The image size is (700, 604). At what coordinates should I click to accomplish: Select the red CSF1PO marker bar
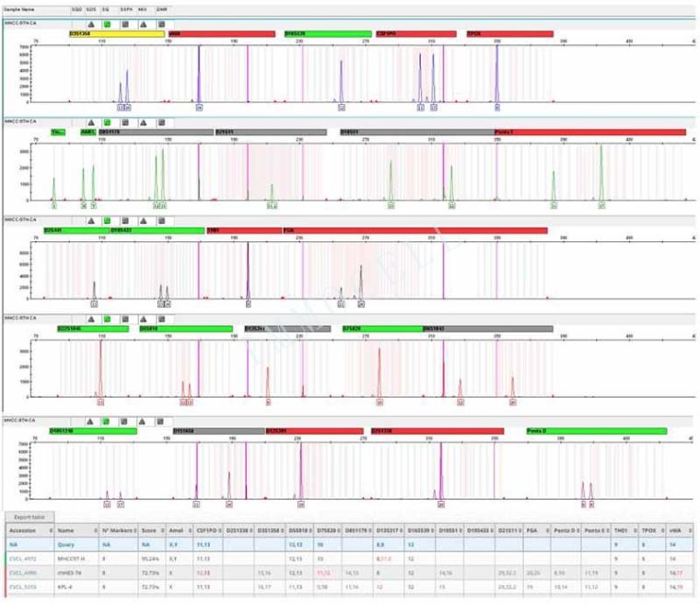pyautogui.click(x=415, y=34)
